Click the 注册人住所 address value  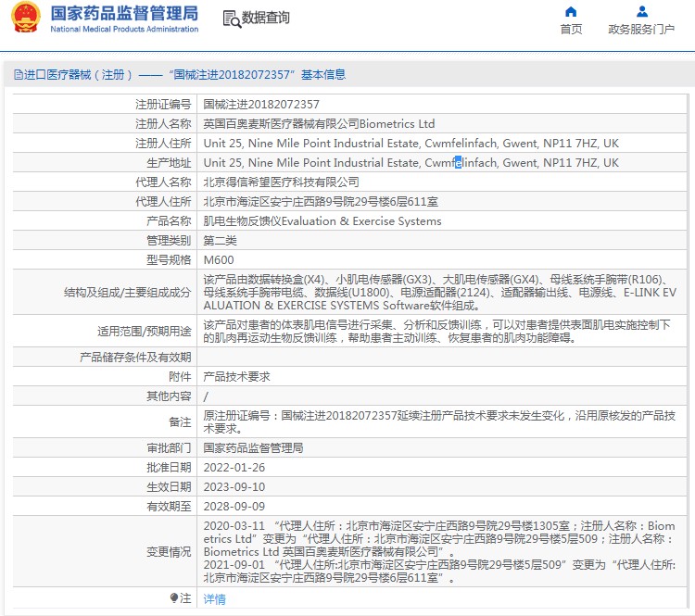coord(411,144)
